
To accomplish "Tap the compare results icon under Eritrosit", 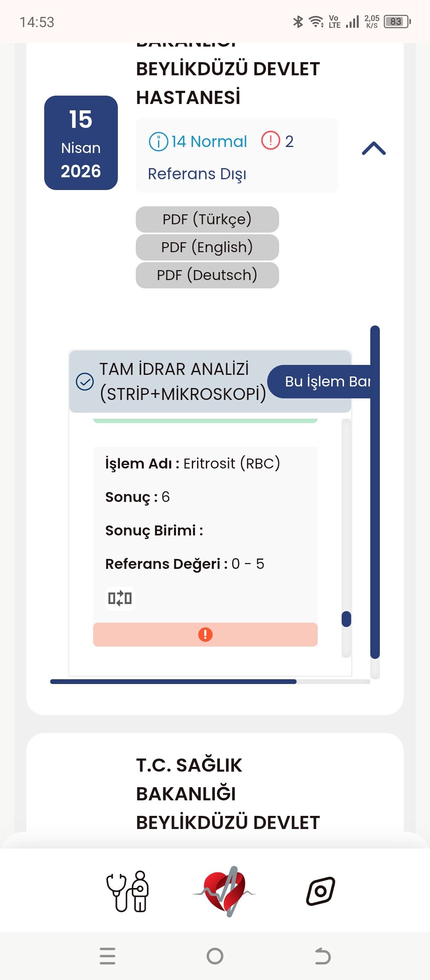I will (120, 598).
